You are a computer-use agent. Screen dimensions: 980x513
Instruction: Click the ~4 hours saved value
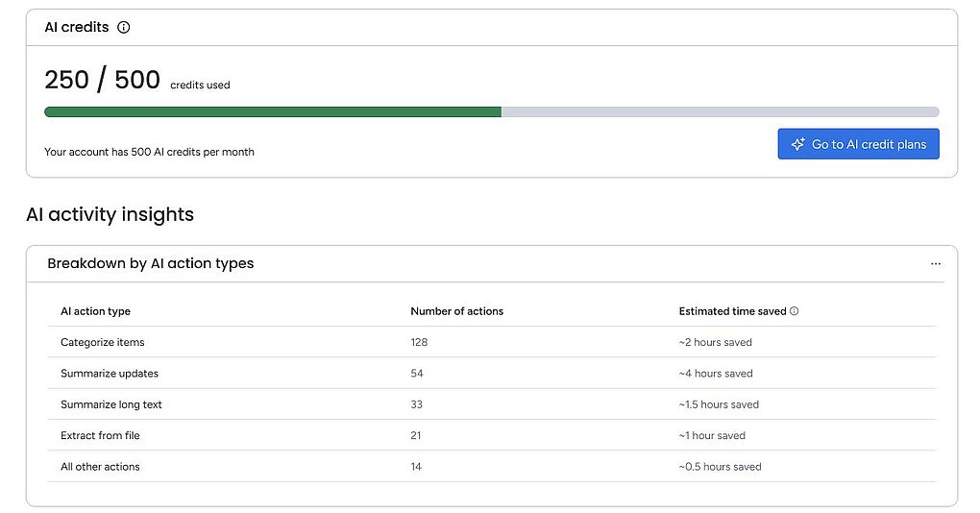click(x=716, y=373)
